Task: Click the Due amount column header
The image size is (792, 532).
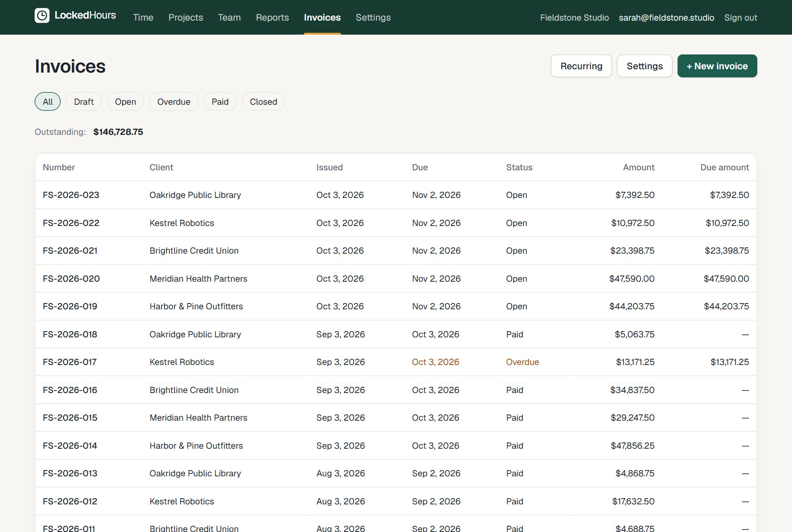Action: coord(725,167)
